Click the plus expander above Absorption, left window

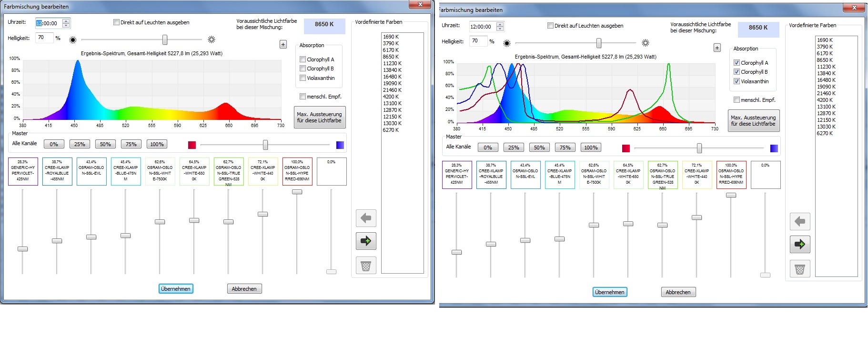(283, 44)
